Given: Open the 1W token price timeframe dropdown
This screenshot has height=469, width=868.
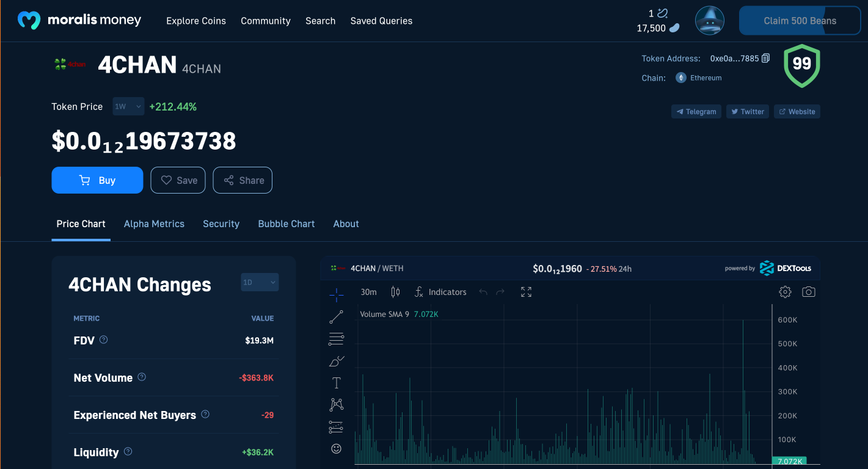Looking at the screenshot, I should (x=128, y=106).
